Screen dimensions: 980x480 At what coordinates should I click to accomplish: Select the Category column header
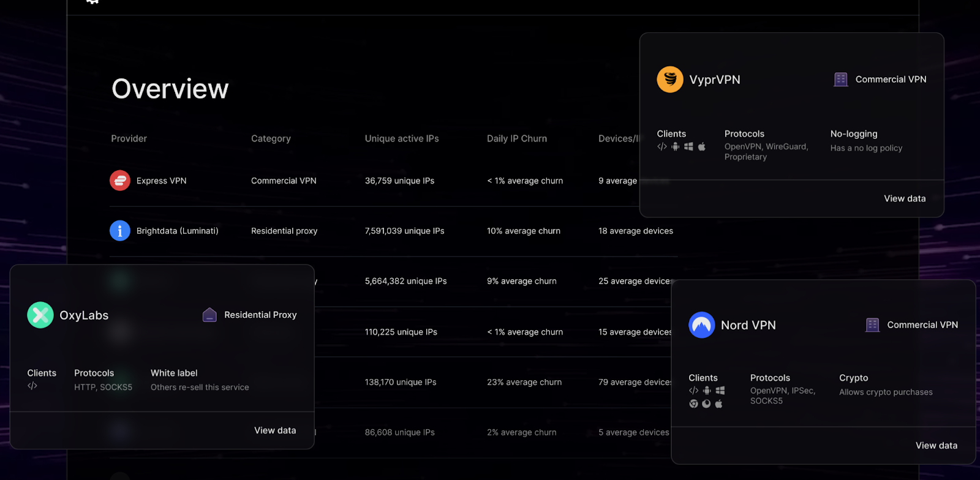coord(271,138)
